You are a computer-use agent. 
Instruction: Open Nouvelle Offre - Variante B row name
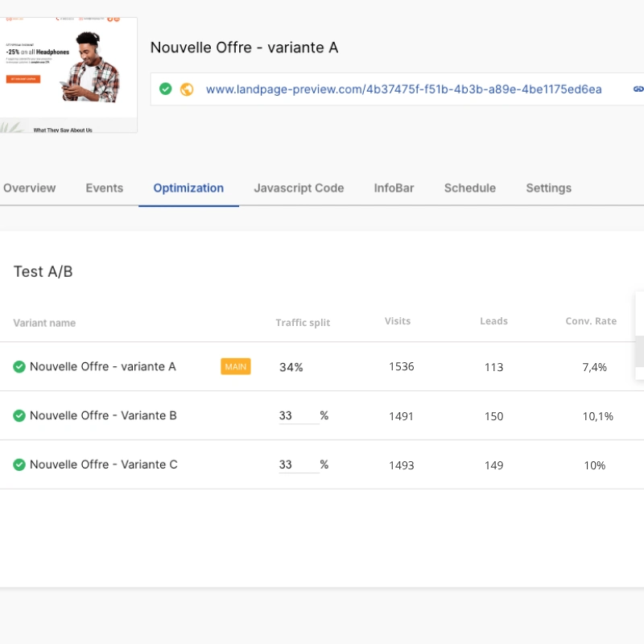pos(103,415)
